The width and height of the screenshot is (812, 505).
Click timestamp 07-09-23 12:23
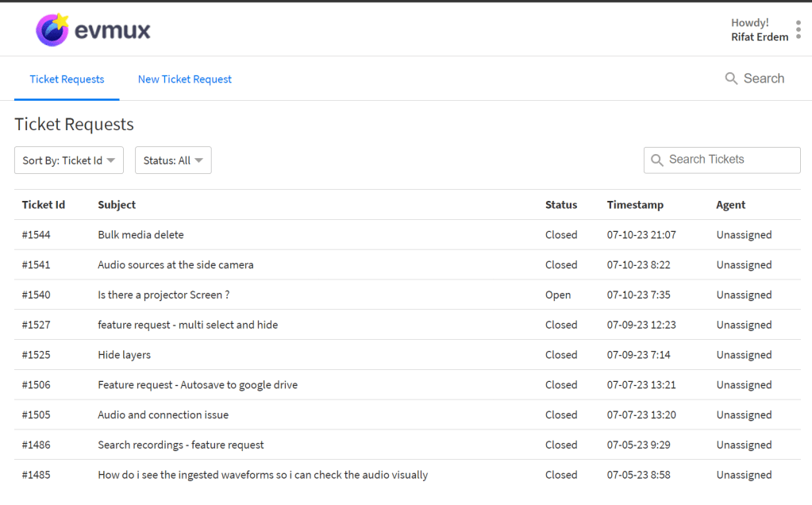641,325
